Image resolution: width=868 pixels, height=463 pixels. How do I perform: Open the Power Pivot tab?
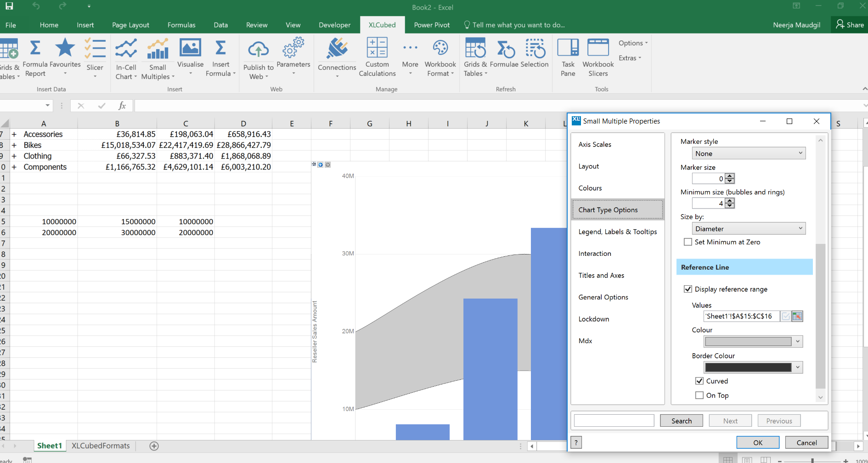click(432, 25)
